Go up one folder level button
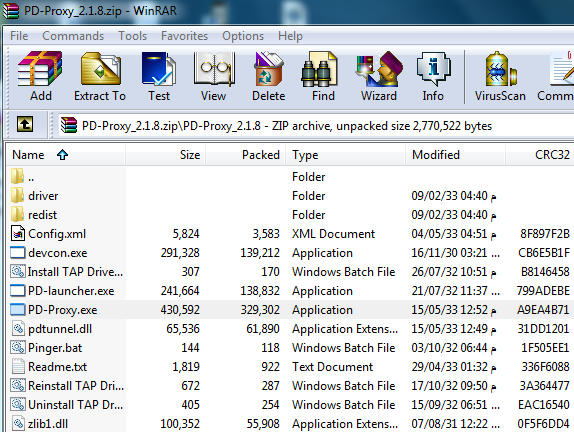 (25, 124)
